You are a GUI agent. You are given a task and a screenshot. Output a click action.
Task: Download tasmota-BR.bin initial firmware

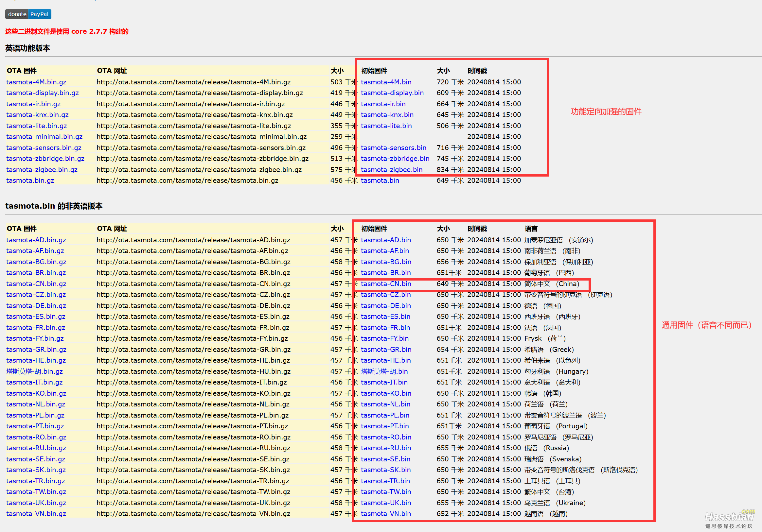386,273
